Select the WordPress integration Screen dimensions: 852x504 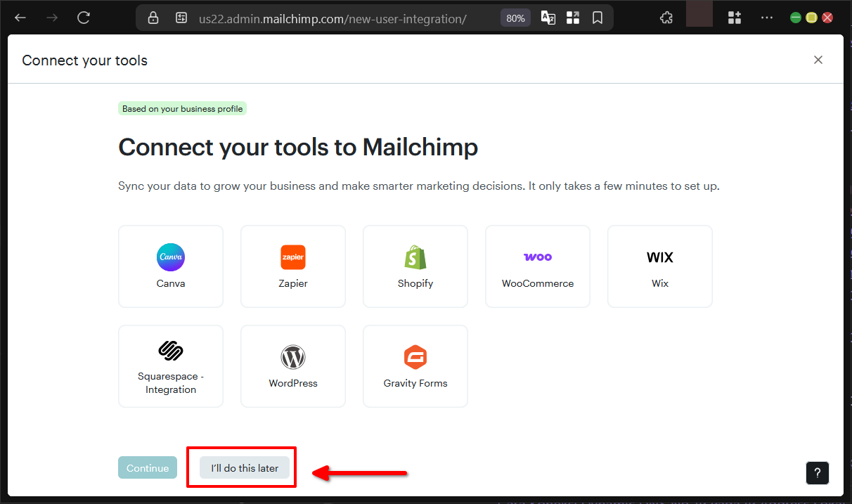pos(292,366)
